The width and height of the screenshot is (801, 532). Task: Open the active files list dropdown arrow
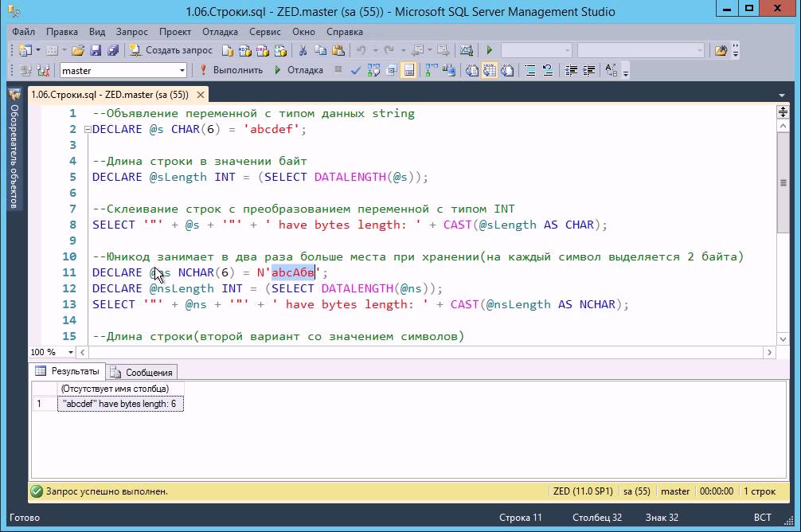(x=782, y=95)
